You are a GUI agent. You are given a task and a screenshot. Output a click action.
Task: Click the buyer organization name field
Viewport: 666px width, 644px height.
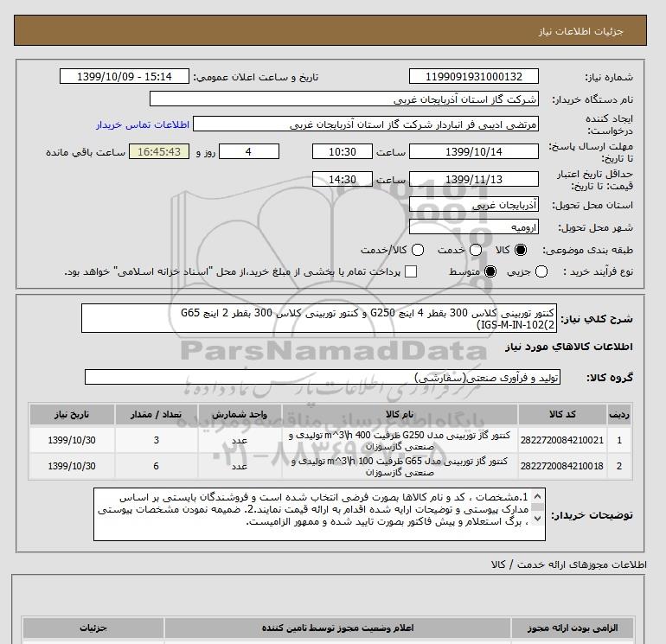pyautogui.click(x=344, y=99)
